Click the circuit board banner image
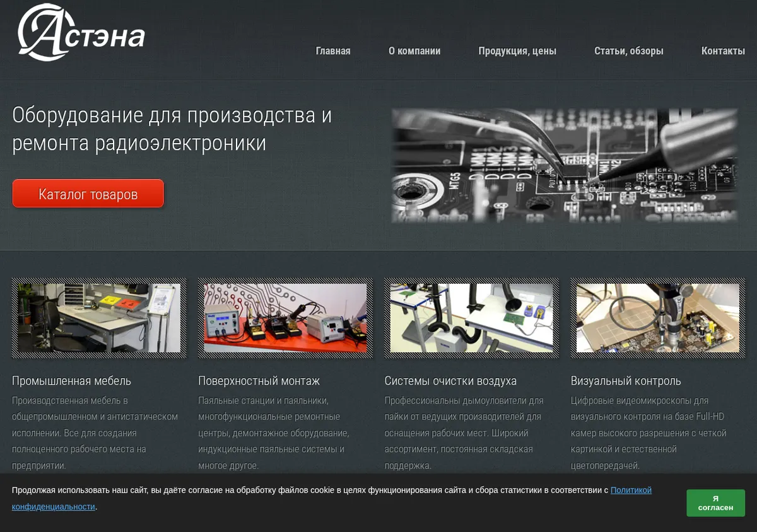The height and width of the screenshot is (532, 757). pyautogui.click(x=565, y=165)
